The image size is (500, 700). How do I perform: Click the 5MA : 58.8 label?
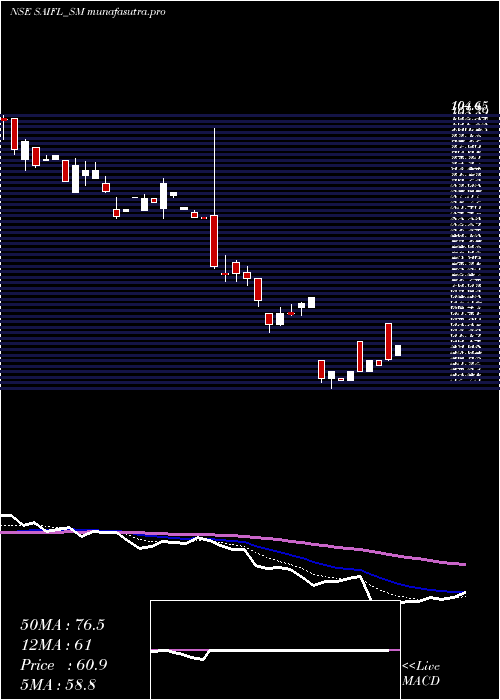(x=58, y=684)
